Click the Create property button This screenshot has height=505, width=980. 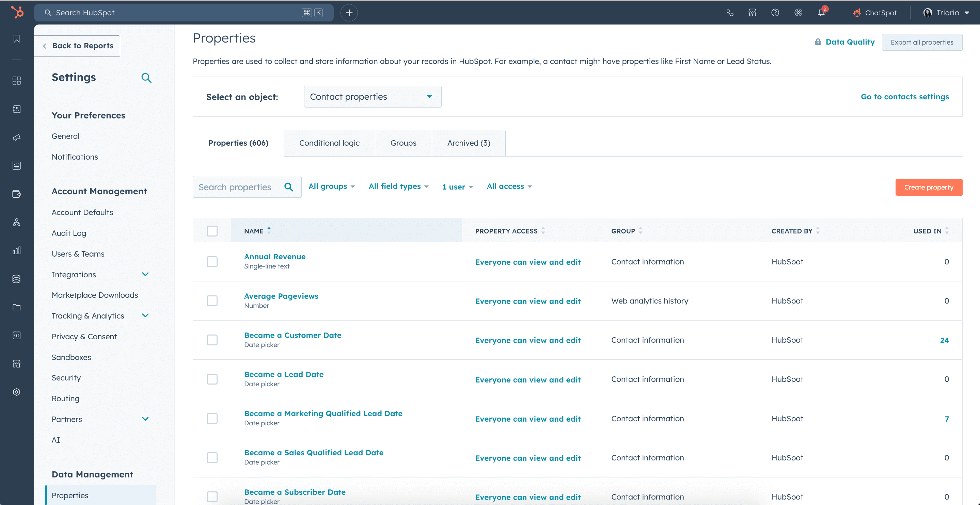click(929, 187)
